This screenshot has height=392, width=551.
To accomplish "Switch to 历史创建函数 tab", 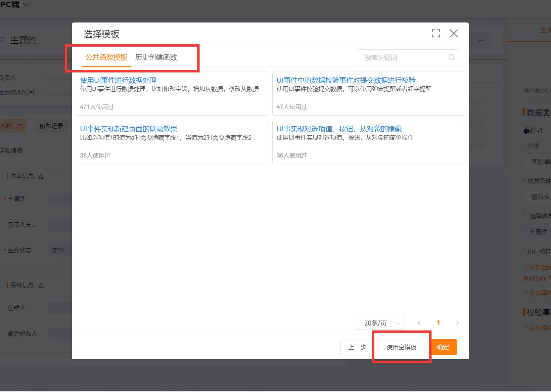I will (156, 57).
